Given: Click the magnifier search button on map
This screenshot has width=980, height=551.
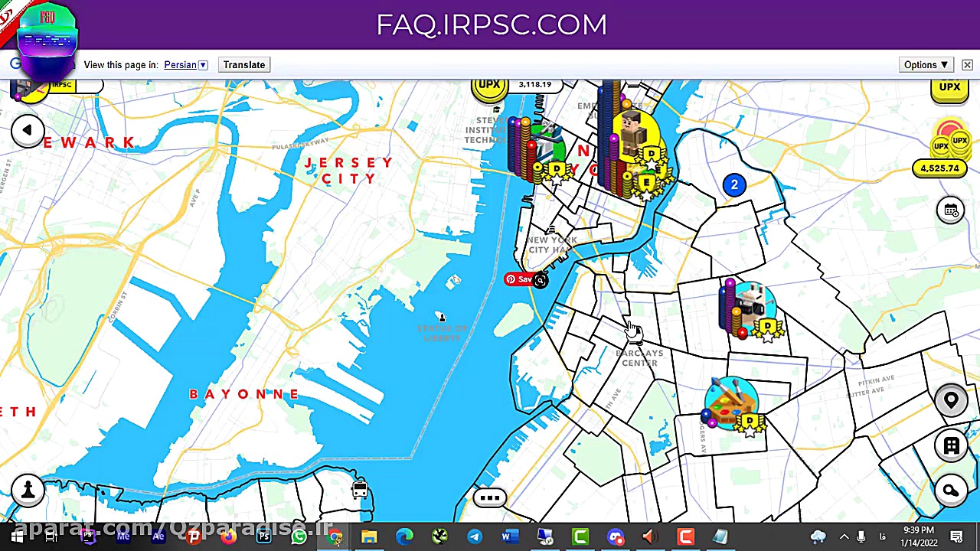Looking at the screenshot, I should (951, 491).
